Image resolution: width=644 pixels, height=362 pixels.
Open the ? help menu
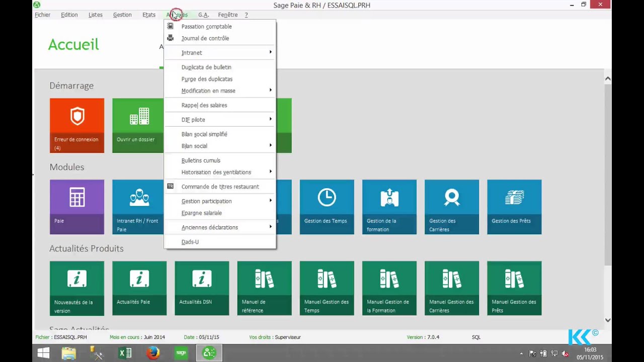coord(246,15)
